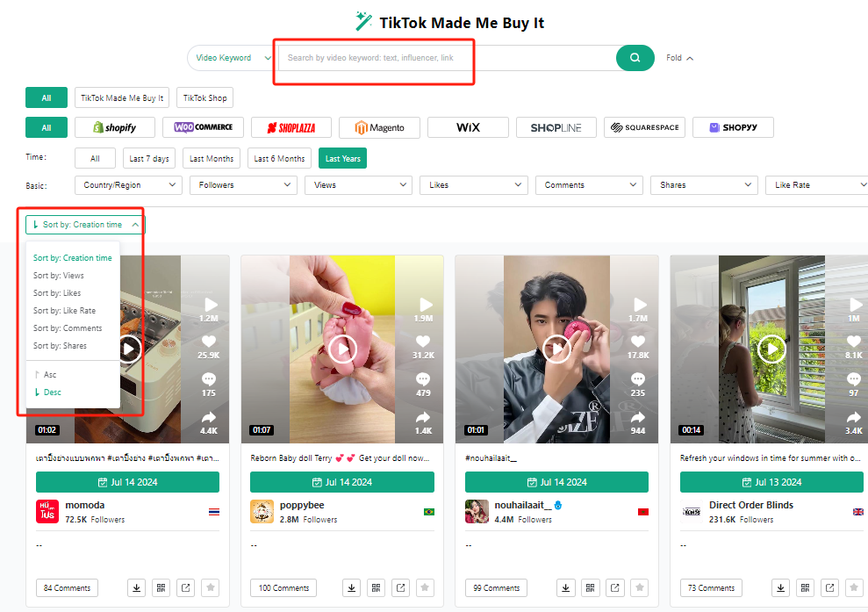This screenshot has width=868, height=612.
Task: Filter by Shopyy platform
Action: 733,127
